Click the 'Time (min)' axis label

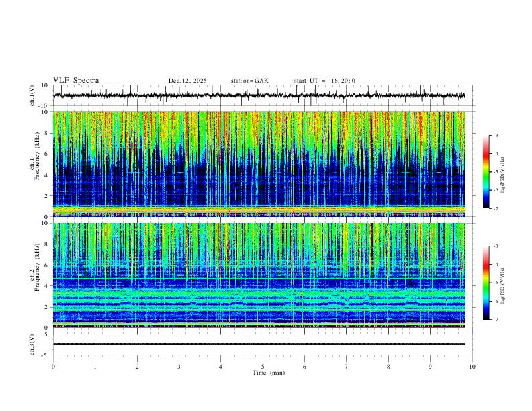pyautogui.click(x=269, y=373)
